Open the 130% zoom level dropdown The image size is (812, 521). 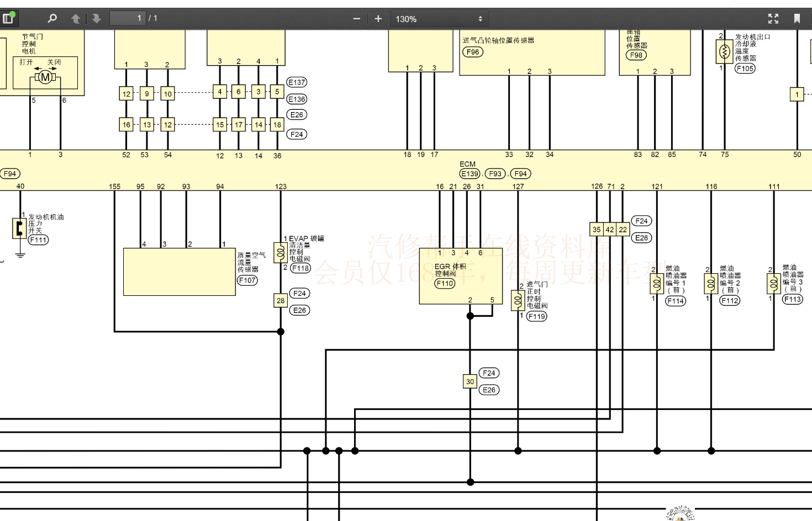tap(431, 19)
